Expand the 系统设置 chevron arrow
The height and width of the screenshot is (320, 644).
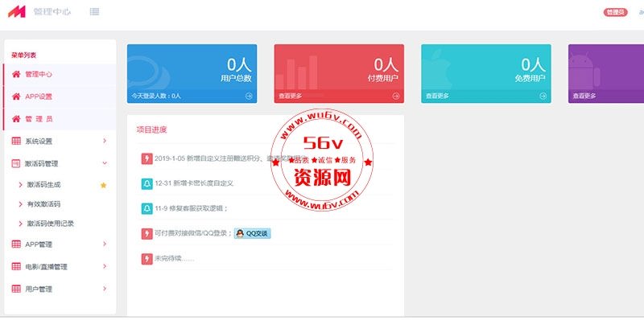[105, 141]
